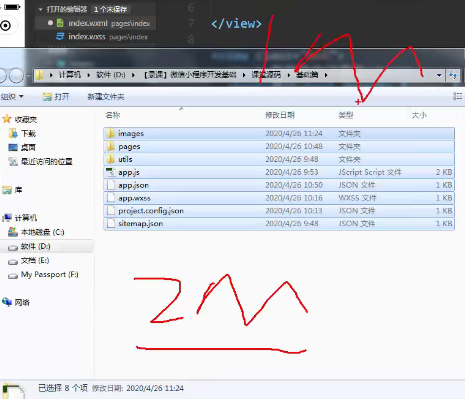This screenshot has height=399, width=465.
Task: Click the 2 KB size cell for app.js
Action: pyautogui.click(x=444, y=172)
